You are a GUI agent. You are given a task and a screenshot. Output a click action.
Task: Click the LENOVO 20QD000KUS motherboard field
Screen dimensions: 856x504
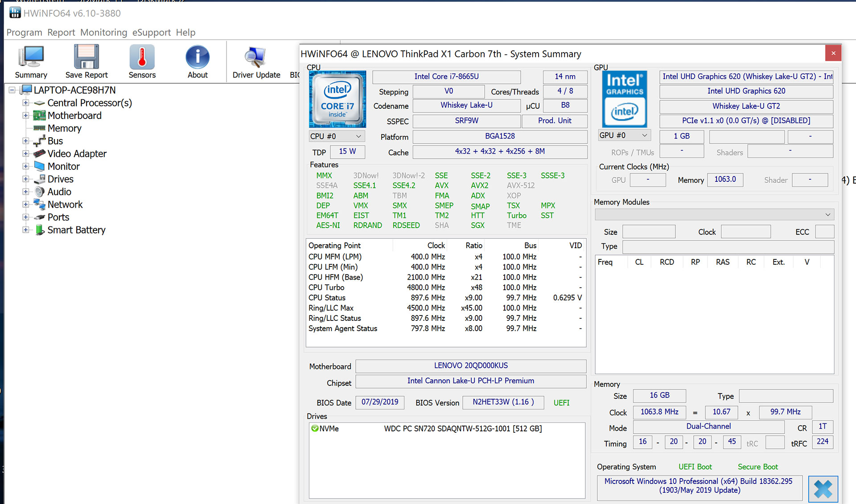pos(471,366)
